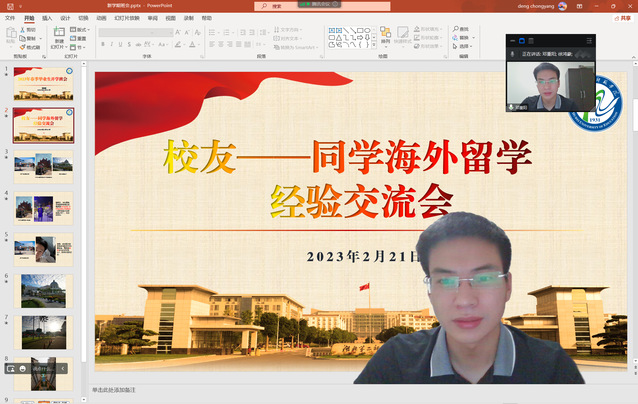638x404 pixels.
Task: Click the Reset (重置) slide icon
Action: point(76,37)
